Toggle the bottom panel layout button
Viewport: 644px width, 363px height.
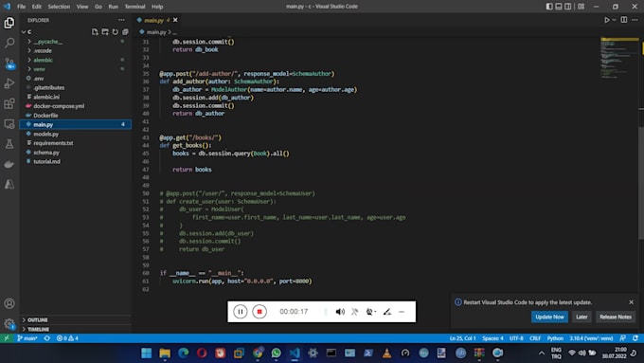click(559, 7)
